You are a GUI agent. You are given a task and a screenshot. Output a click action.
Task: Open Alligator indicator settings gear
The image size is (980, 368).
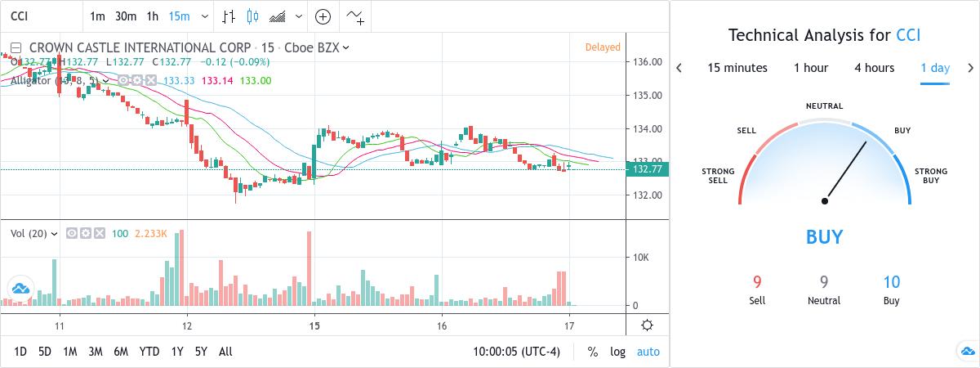coord(138,80)
